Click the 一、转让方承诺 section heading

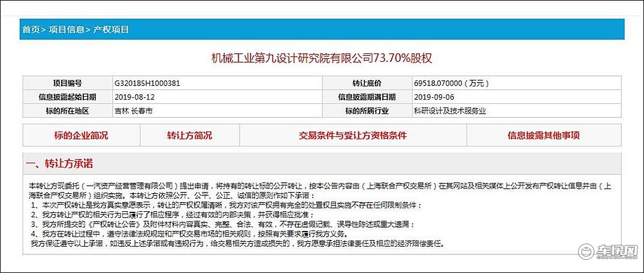(x=59, y=164)
